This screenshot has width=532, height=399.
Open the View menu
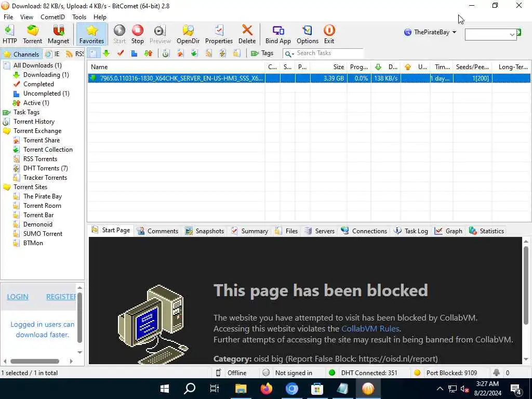(x=26, y=17)
